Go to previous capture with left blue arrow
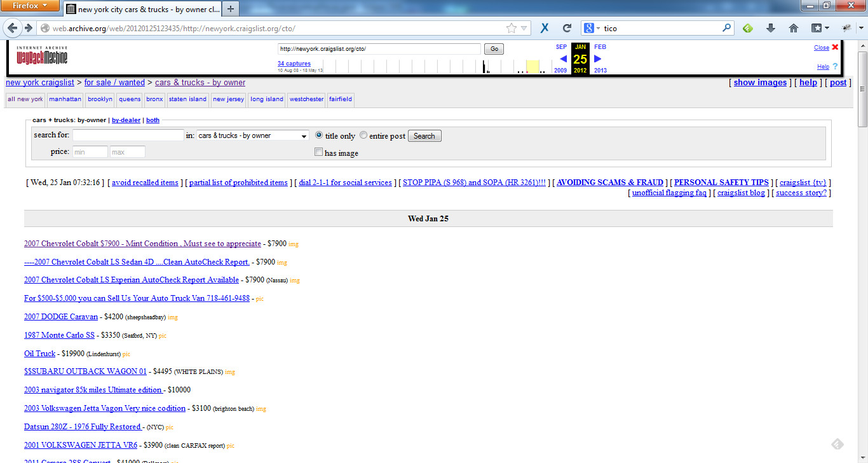 [x=563, y=59]
